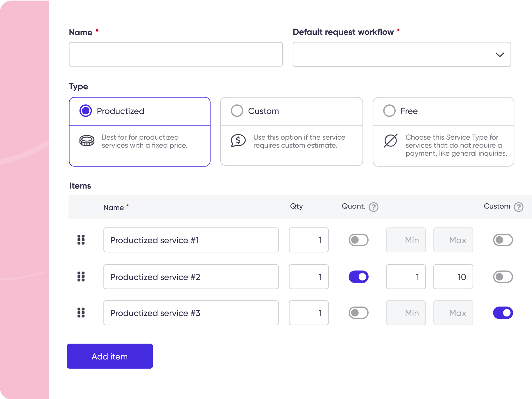Click the Productized service #3 name field
Viewport: 532px width, 399px height.
point(191,313)
